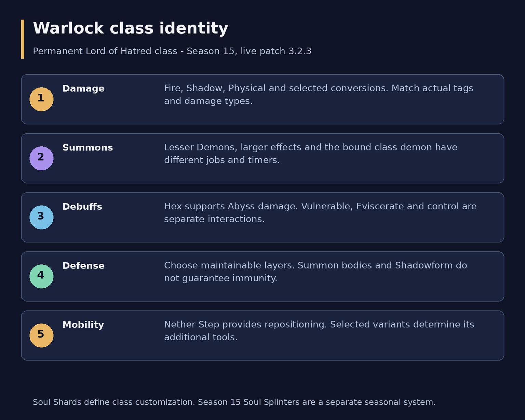Click the 'Warlock class identity' title
The image size is (525, 420).
[130, 28]
